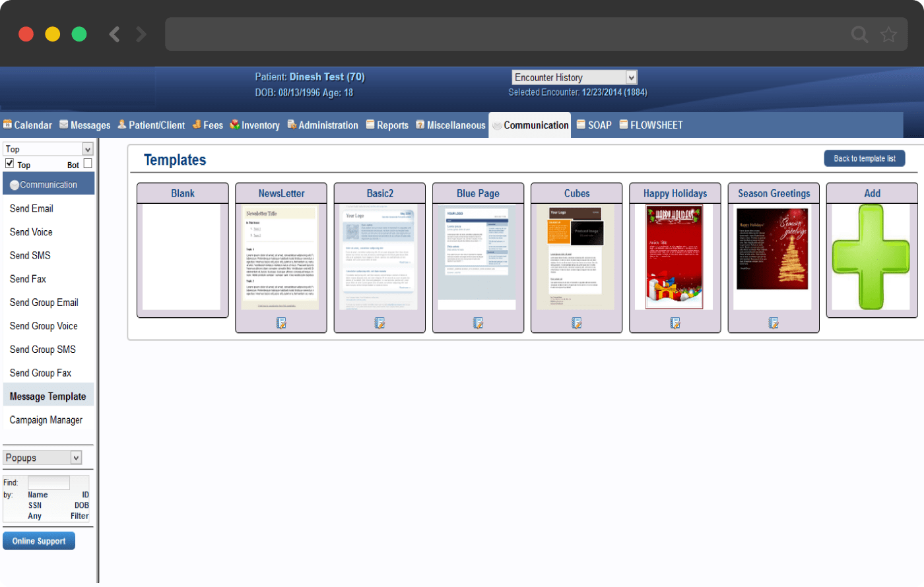Click the Fees coins icon
This screenshot has height=587, width=924.
point(197,125)
